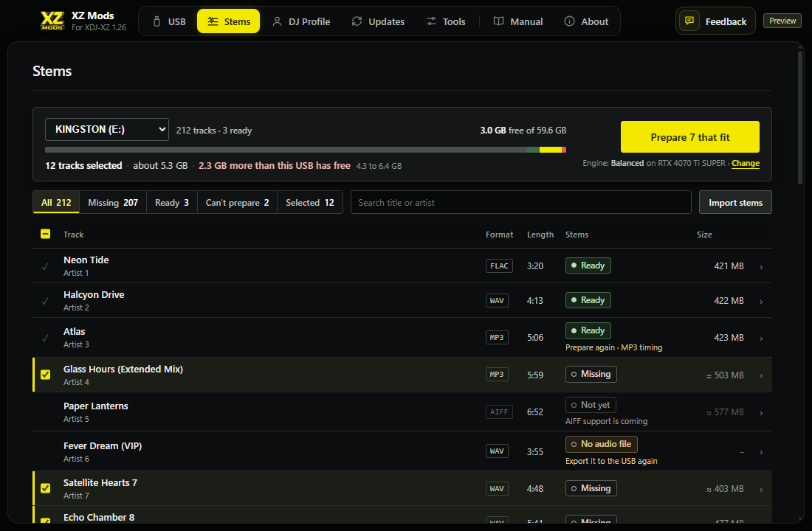The width and height of the screenshot is (812, 531).
Task: Click the Missing status badge for Glass Hours
Action: click(591, 374)
